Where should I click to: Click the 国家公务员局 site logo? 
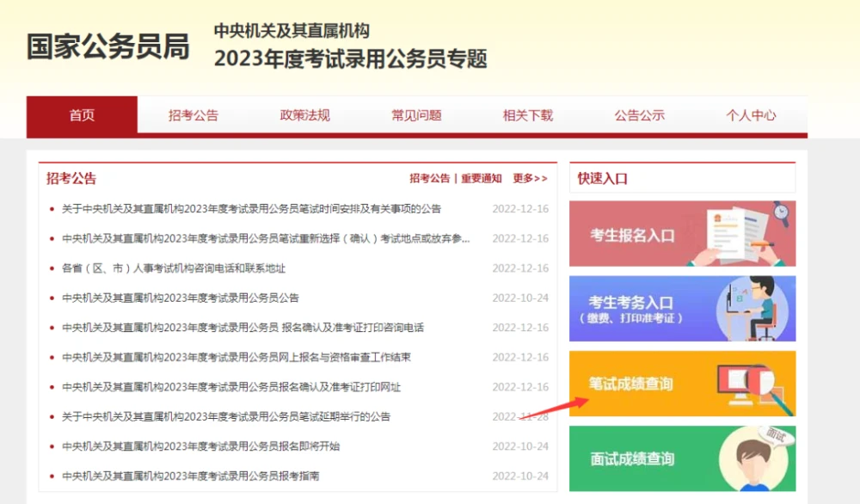(x=107, y=46)
